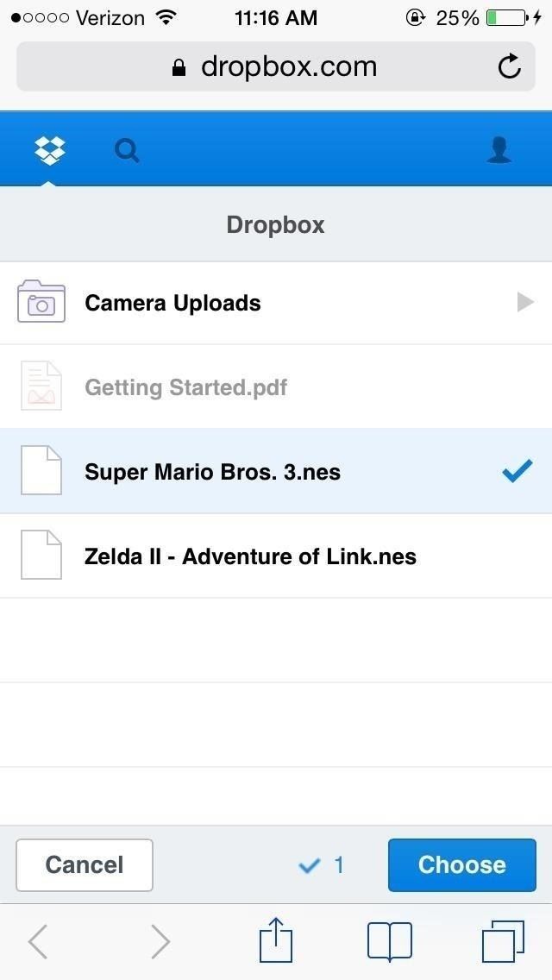Reload the dropbox.com page
Image resolution: width=552 pixels, height=980 pixels.
click(510, 66)
